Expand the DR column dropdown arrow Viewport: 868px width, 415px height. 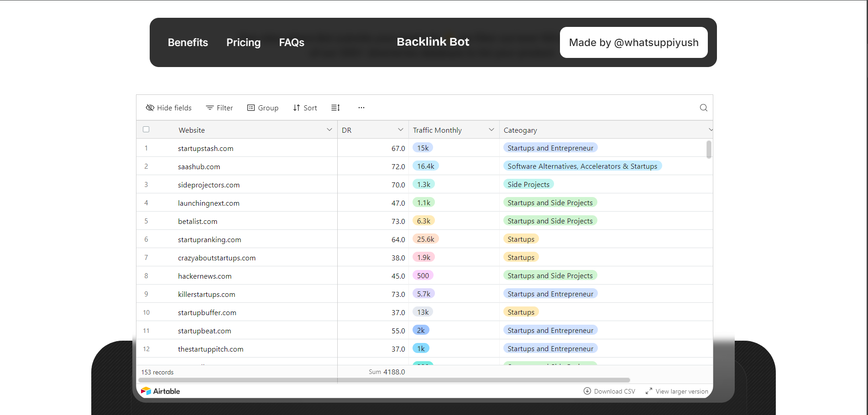400,130
